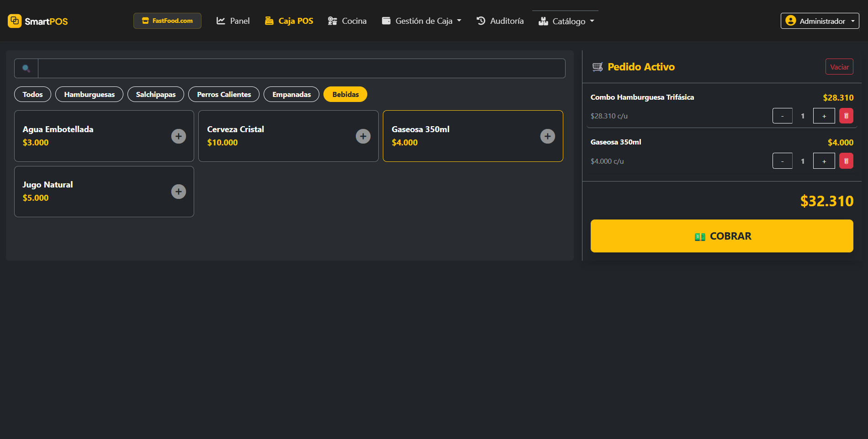Filter products by Empanadas

[x=291, y=94]
